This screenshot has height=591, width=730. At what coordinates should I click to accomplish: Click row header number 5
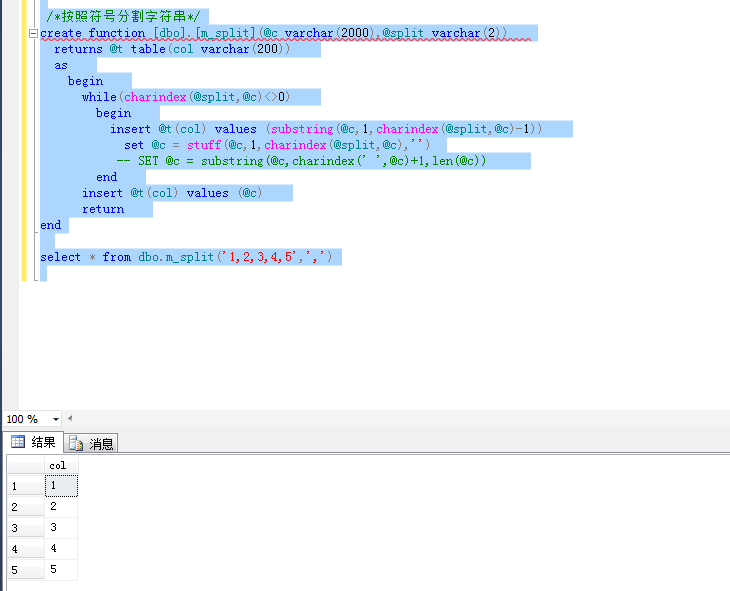26,570
